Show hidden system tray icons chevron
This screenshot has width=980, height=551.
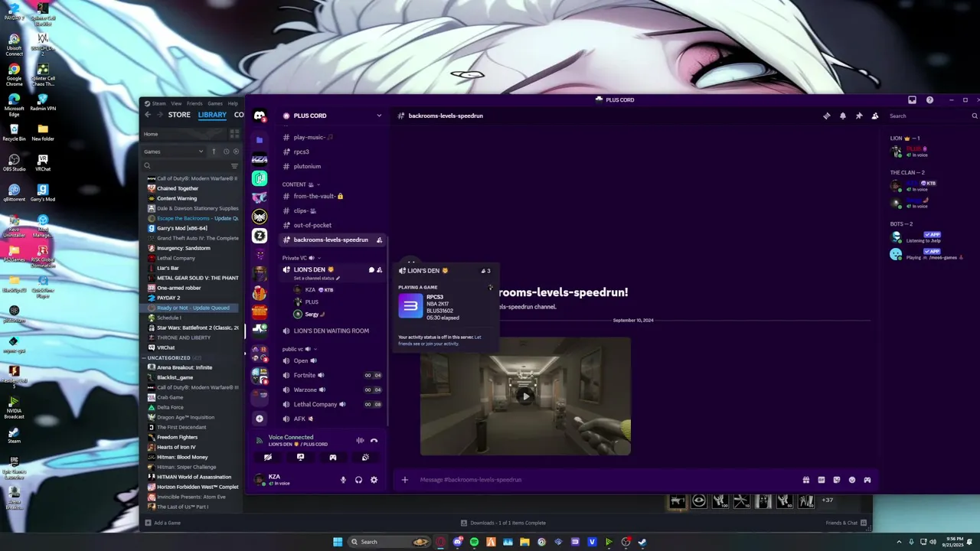click(900, 542)
